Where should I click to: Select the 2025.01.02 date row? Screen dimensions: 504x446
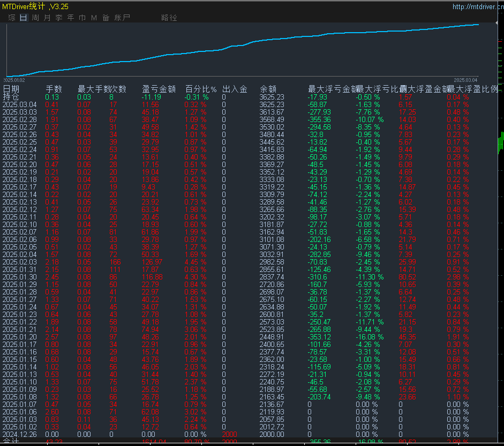(x=20, y=427)
